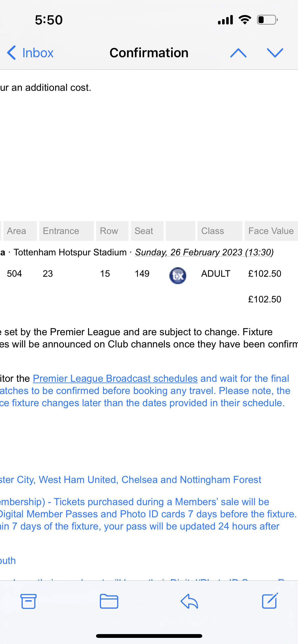Image resolution: width=298 pixels, height=644 pixels.
Task: Tap the Compose new message icon
Action: pyautogui.click(x=270, y=601)
